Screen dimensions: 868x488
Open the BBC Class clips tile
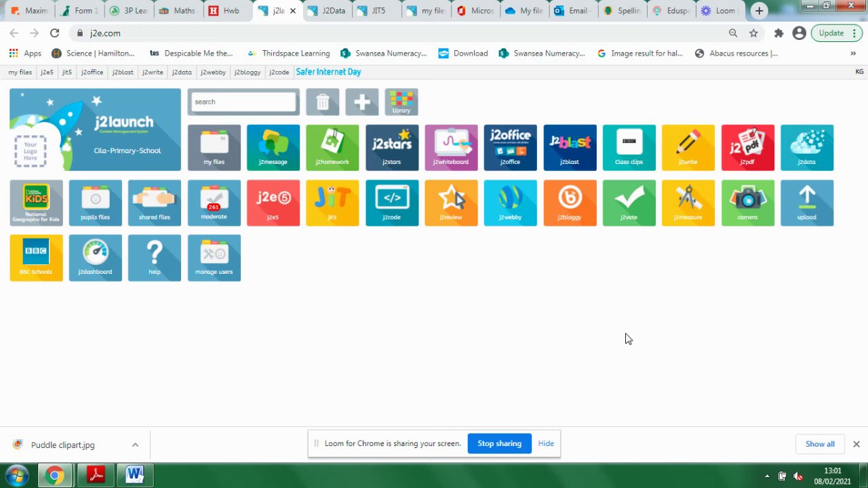tap(629, 147)
